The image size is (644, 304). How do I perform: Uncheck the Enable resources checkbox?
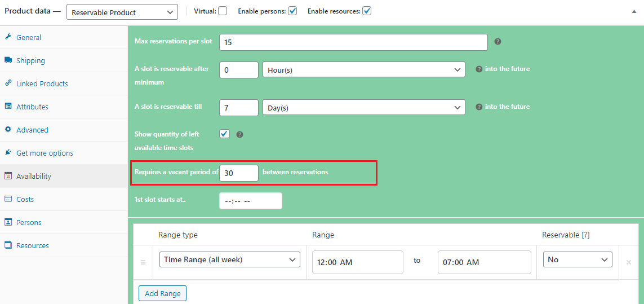[367, 11]
